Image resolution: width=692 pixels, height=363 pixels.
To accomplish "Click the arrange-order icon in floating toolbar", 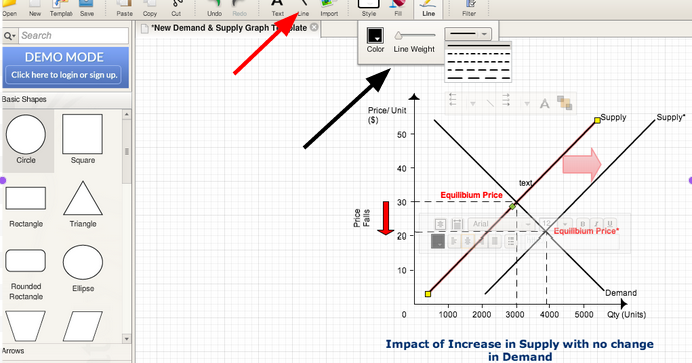I will [564, 103].
